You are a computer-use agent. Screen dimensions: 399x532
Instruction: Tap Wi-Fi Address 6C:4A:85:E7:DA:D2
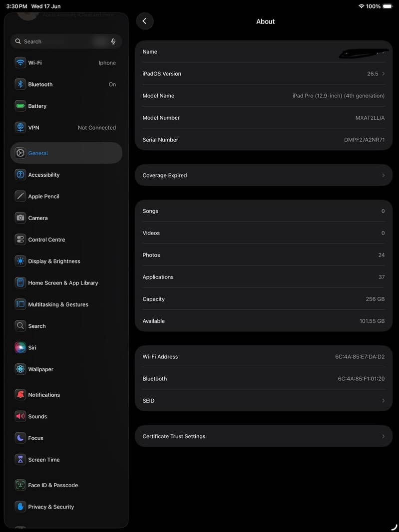(x=360, y=357)
